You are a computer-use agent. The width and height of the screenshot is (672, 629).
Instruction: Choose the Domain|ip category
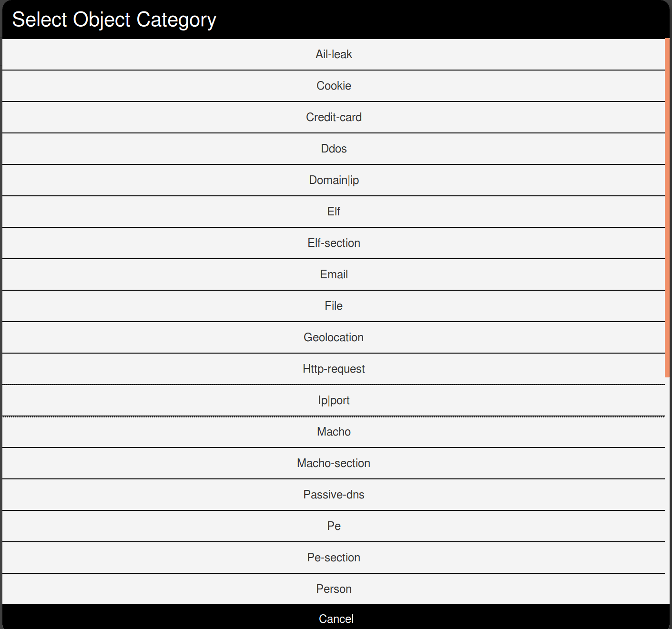(334, 180)
